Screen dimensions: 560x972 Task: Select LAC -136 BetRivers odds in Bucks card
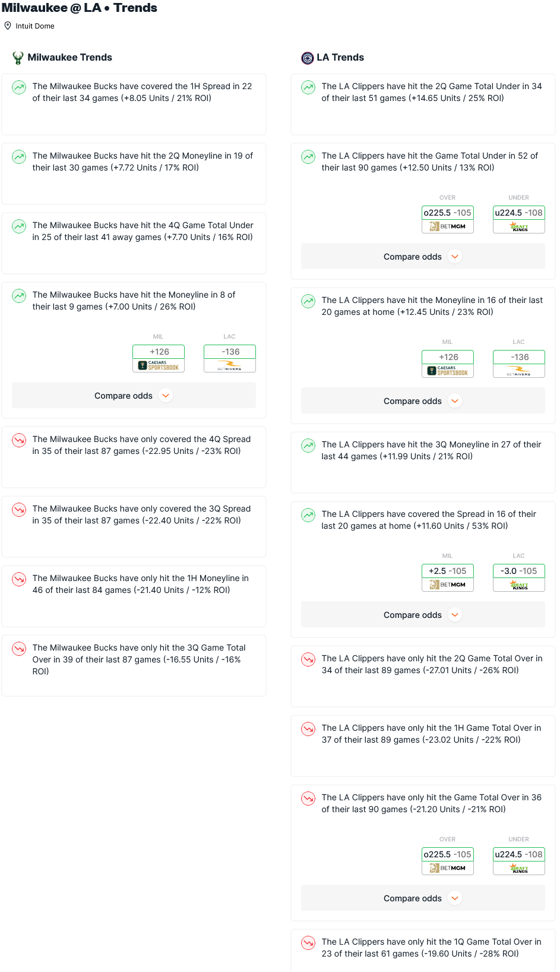230,358
